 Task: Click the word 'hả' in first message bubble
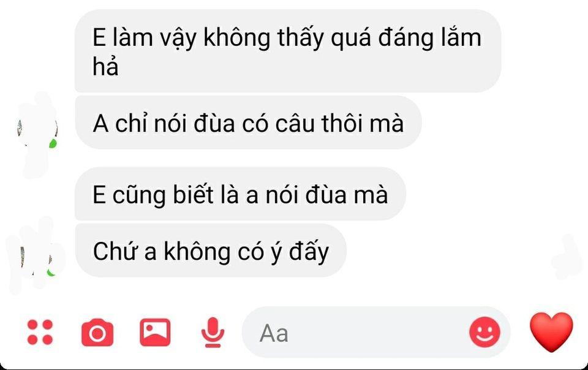click(x=105, y=67)
